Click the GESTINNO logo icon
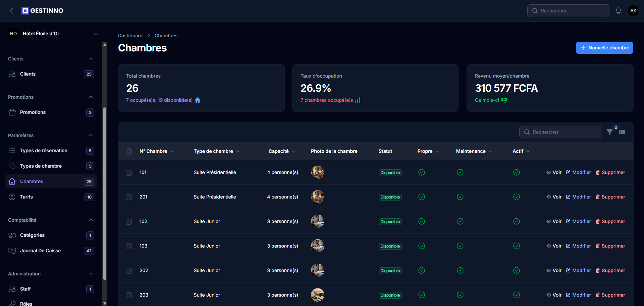 [x=25, y=11]
